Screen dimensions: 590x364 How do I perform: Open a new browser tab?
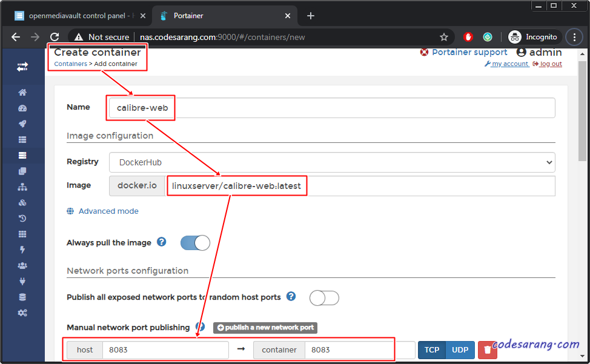(x=310, y=16)
